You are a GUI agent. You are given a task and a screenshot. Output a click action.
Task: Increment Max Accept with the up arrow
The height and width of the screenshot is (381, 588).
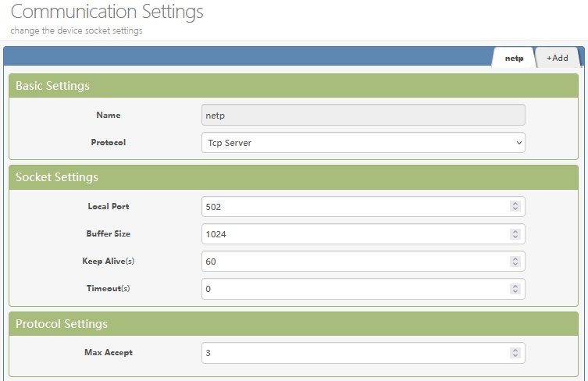tap(515, 350)
